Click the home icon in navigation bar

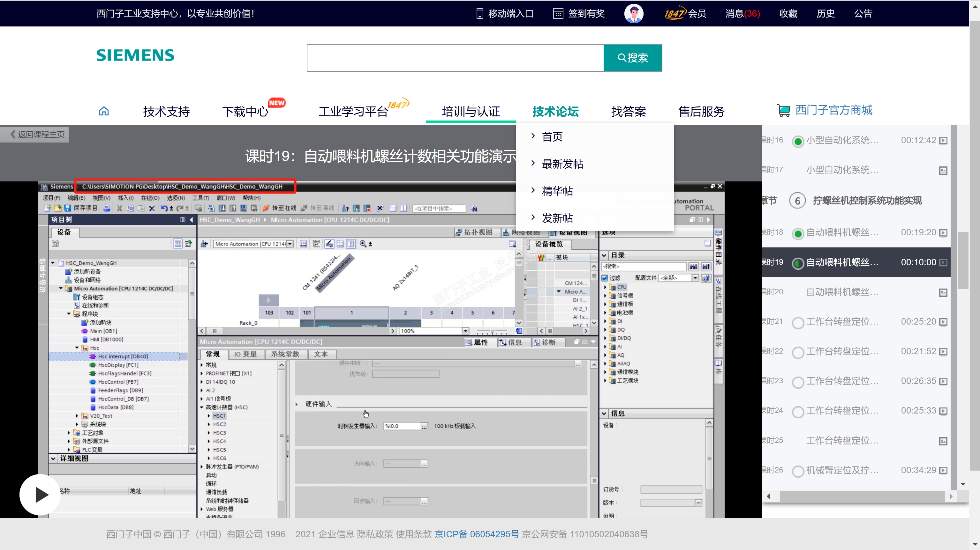(104, 111)
